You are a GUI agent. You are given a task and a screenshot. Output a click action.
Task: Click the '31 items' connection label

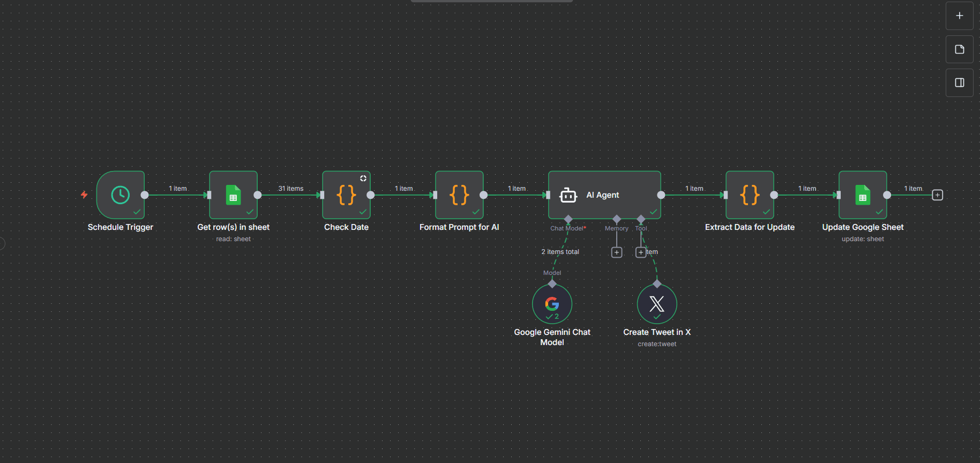[x=290, y=189]
